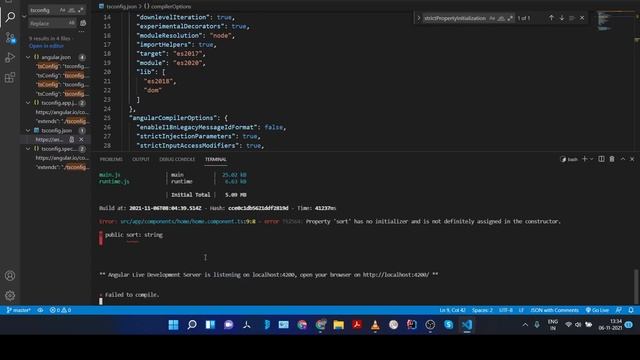Select the Terminal tab

tap(216, 159)
